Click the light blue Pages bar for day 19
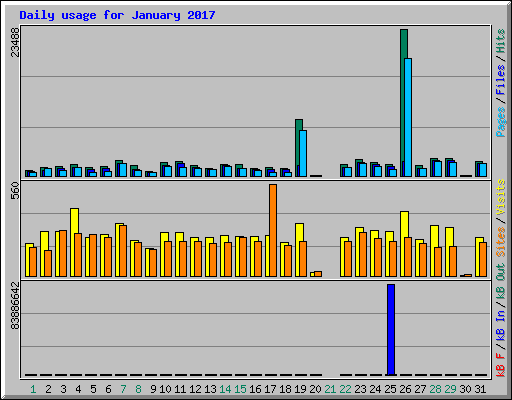This screenshot has width=512, height=400. pos(303,153)
